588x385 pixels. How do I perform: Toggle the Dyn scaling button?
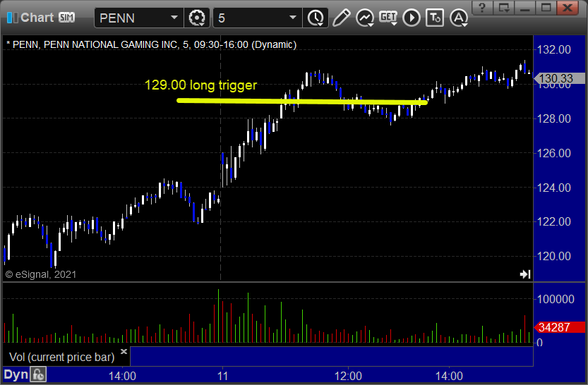click(16, 375)
